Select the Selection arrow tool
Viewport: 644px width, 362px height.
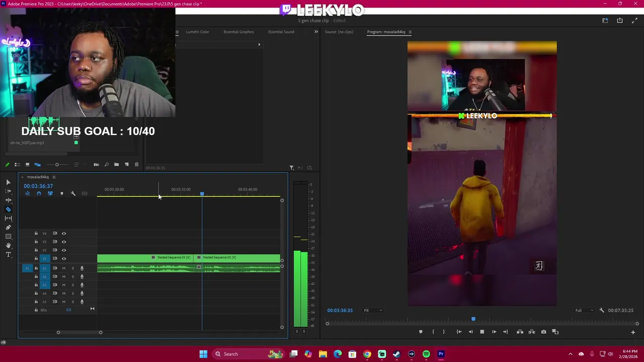[x=8, y=182]
